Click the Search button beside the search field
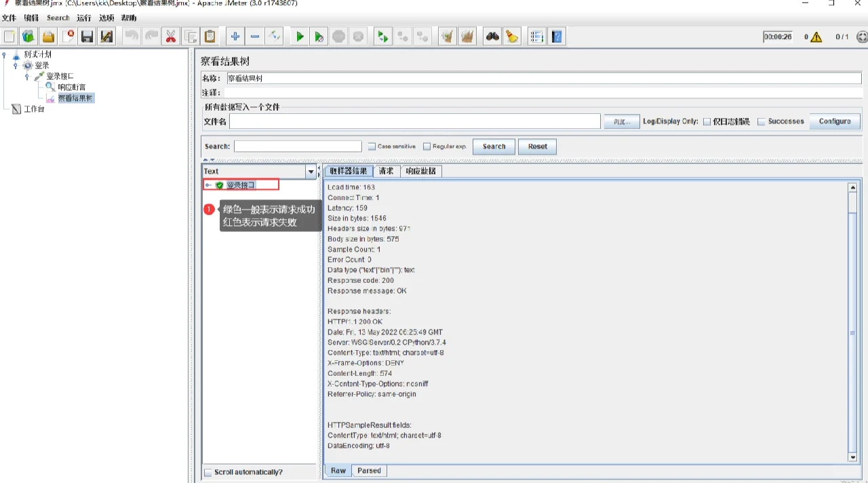The image size is (868, 483). [494, 147]
